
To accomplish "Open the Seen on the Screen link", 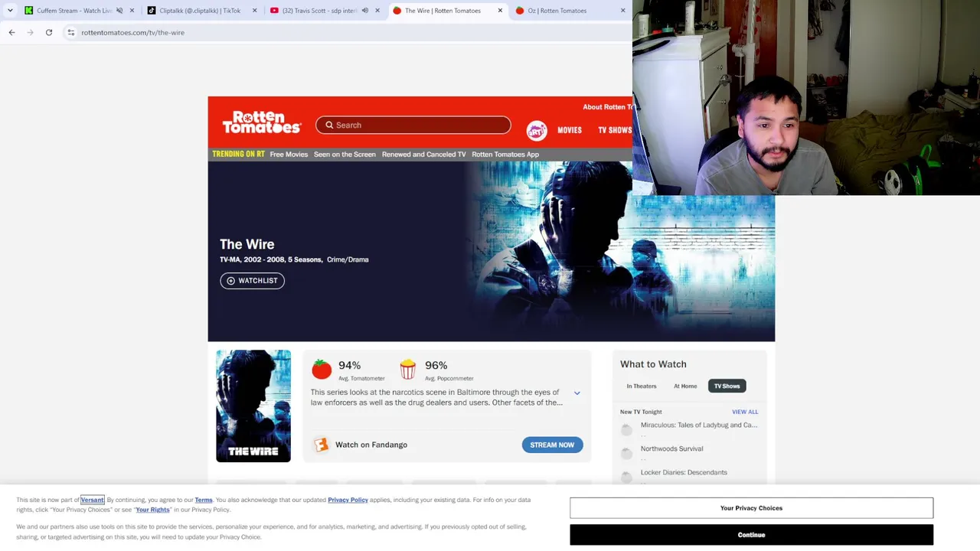I will pos(345,155).
